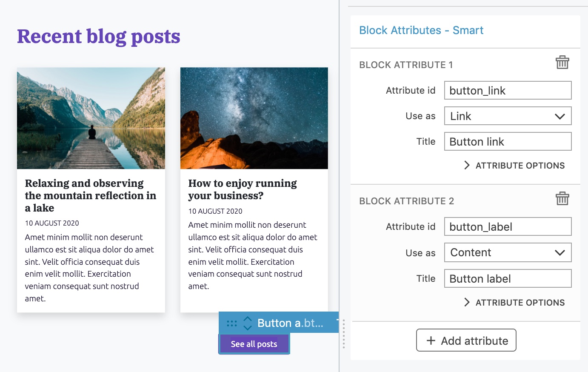Open the Use as Link dropdown
The image size is (588, 372).
[508, 116]
